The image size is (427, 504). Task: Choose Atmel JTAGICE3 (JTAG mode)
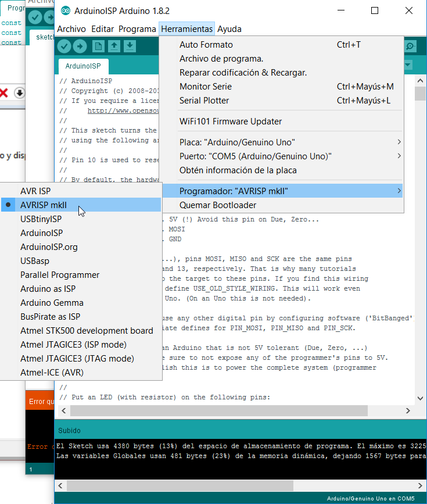81,359
